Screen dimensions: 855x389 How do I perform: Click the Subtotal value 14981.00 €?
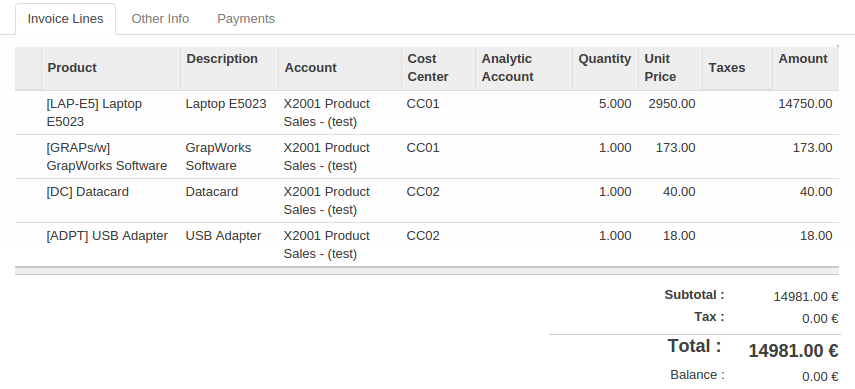(x=805, y=297)
